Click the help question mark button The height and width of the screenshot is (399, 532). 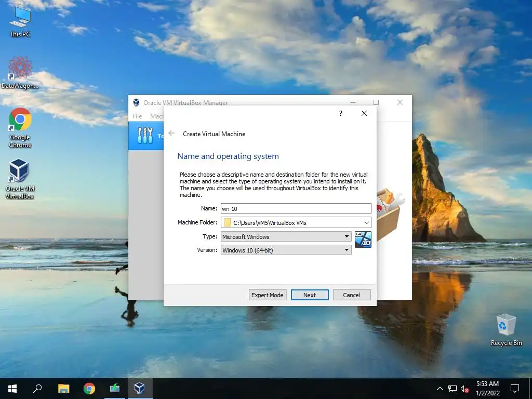[341, 113]
